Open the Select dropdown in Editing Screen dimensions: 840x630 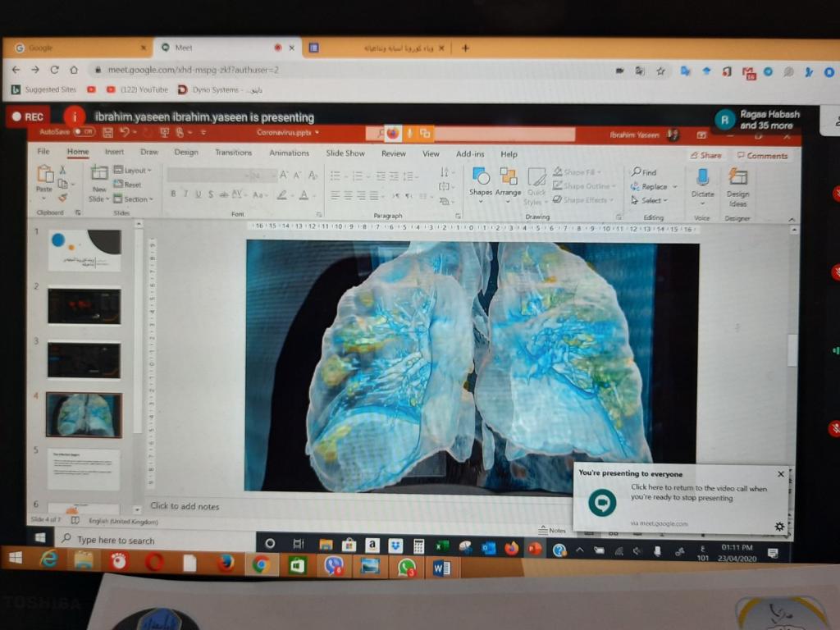[652, 200]
